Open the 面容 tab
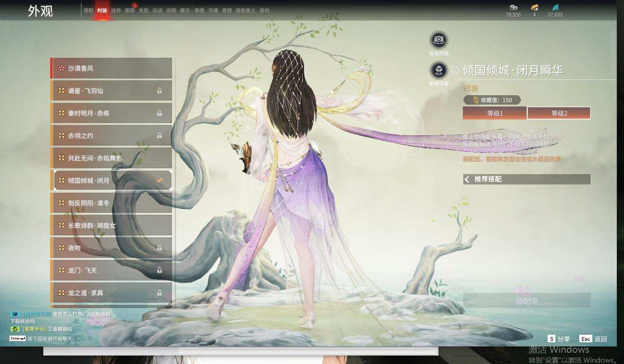 click(130, 10)
